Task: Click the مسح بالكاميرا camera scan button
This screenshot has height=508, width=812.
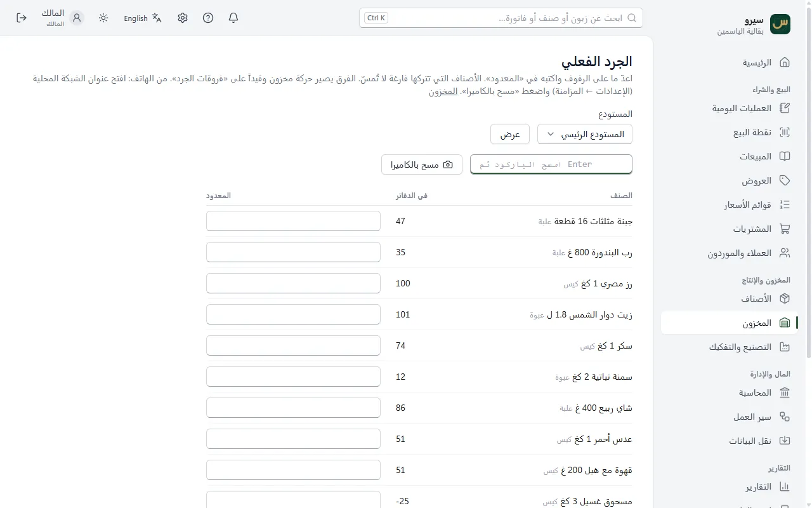Action: 422,164
